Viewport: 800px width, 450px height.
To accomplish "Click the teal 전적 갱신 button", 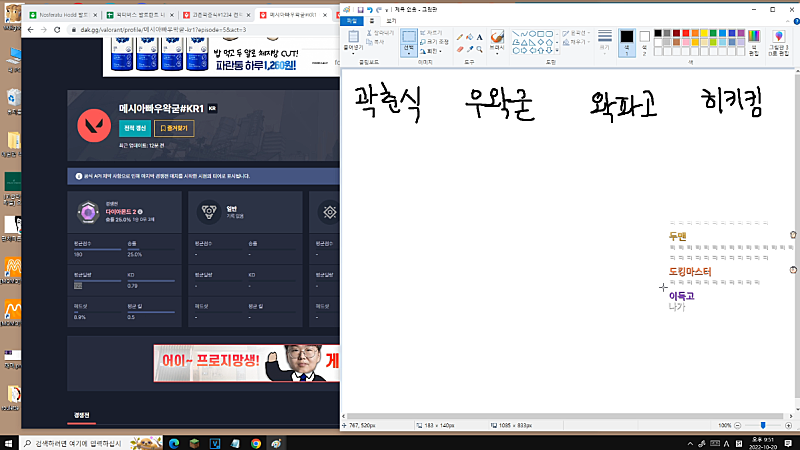I will click(x=133, y=128).
